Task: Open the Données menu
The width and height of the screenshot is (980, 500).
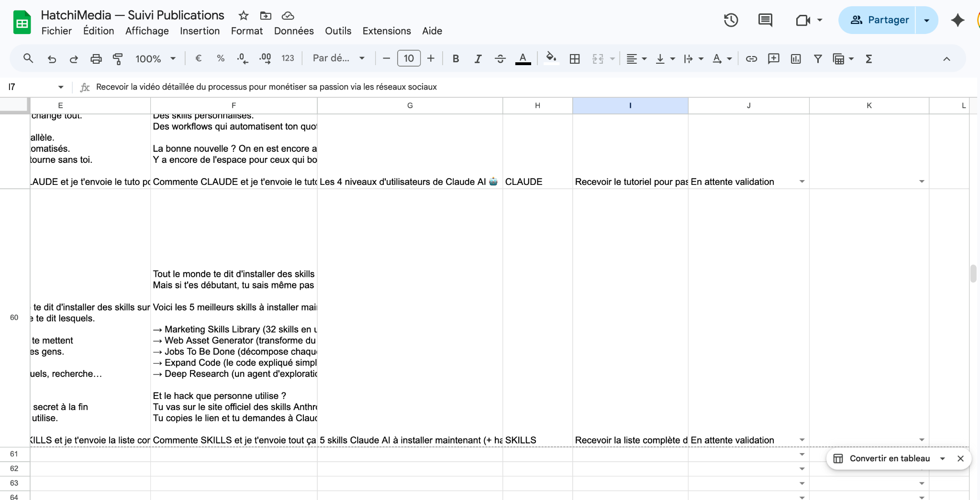Action: pos(294,31)
